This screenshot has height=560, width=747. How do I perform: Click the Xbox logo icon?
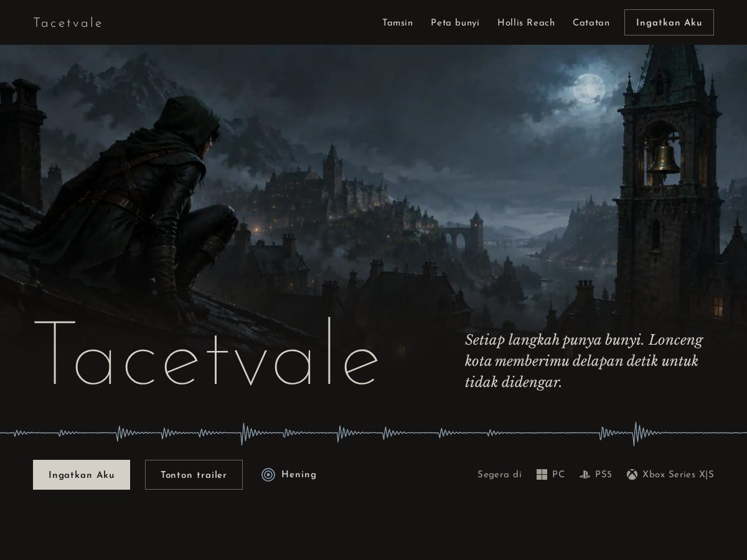632,475
